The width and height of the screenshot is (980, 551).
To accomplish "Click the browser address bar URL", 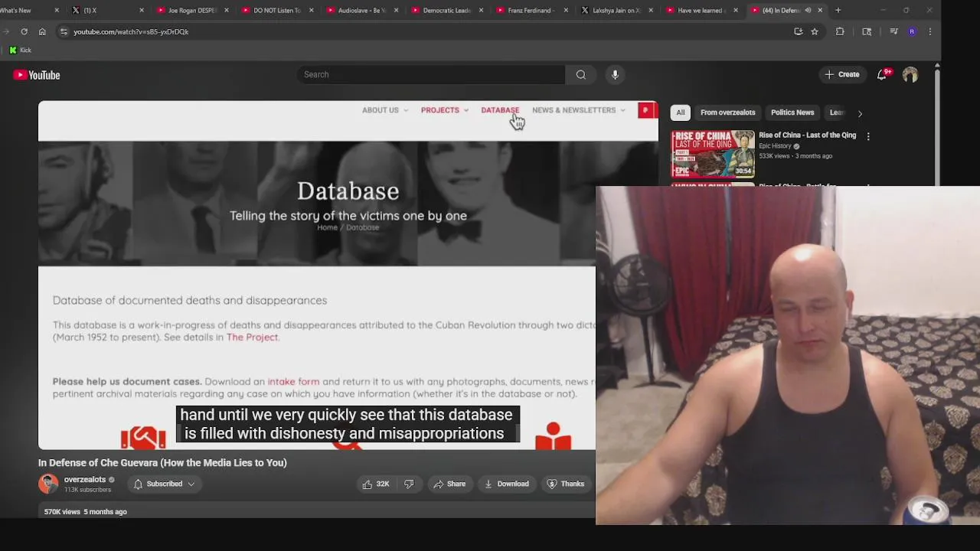I will click(131, 31).
